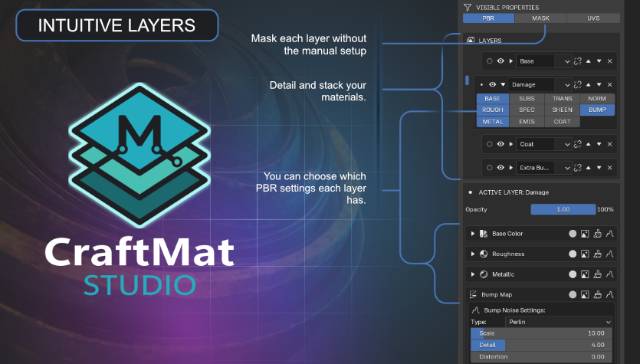
Task: Move the Coat layer down
Action: [x=599, y=144]
